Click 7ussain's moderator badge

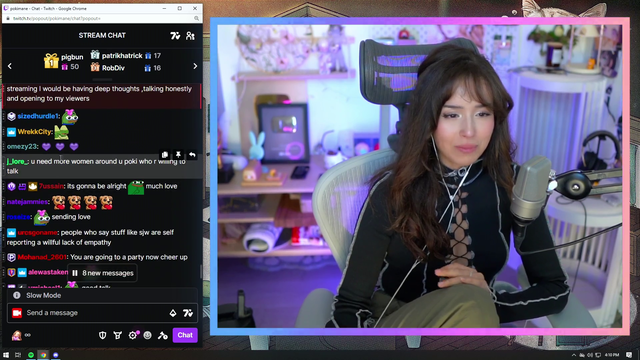click(11, 187)
